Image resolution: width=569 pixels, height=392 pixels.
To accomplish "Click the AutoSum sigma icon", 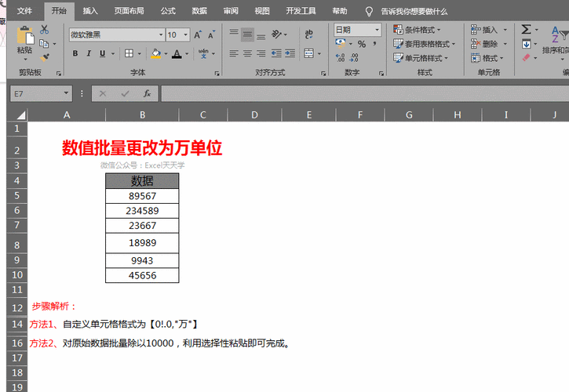I will coord(526,29).
